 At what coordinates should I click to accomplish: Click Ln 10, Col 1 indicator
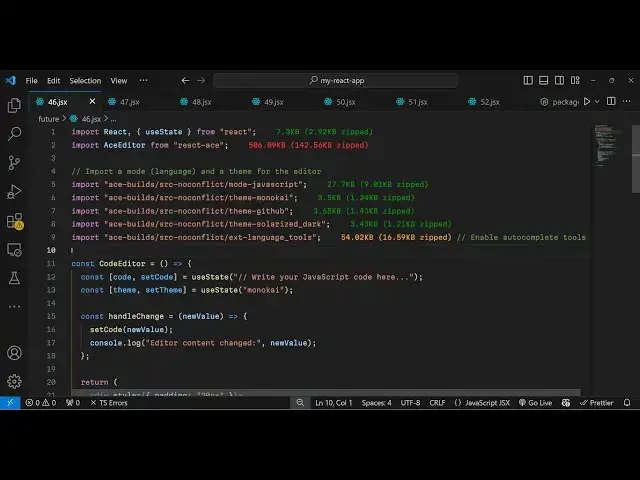[333, 403]
